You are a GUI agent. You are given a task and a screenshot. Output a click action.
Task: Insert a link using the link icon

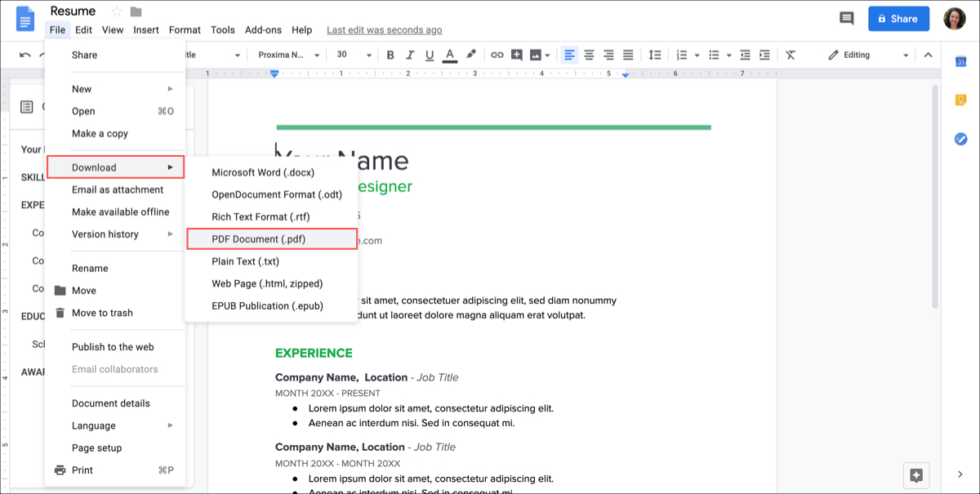[497, 55]
